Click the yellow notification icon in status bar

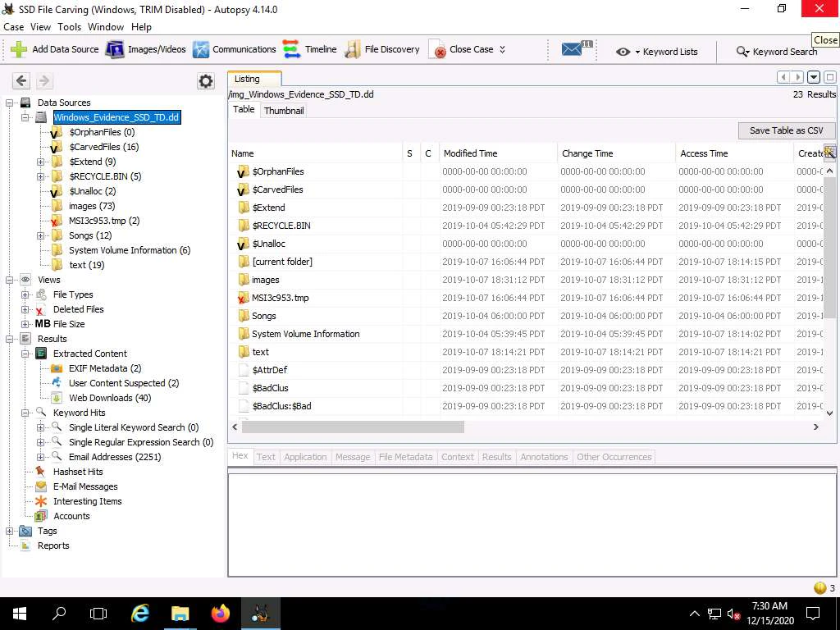[819, 587]
